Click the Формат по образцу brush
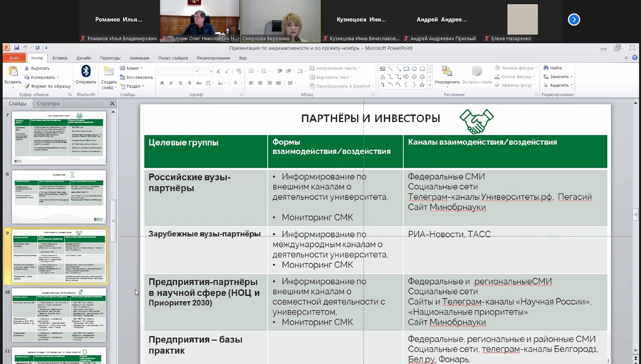This screenshot has width=641, height=364. [47, 86]
